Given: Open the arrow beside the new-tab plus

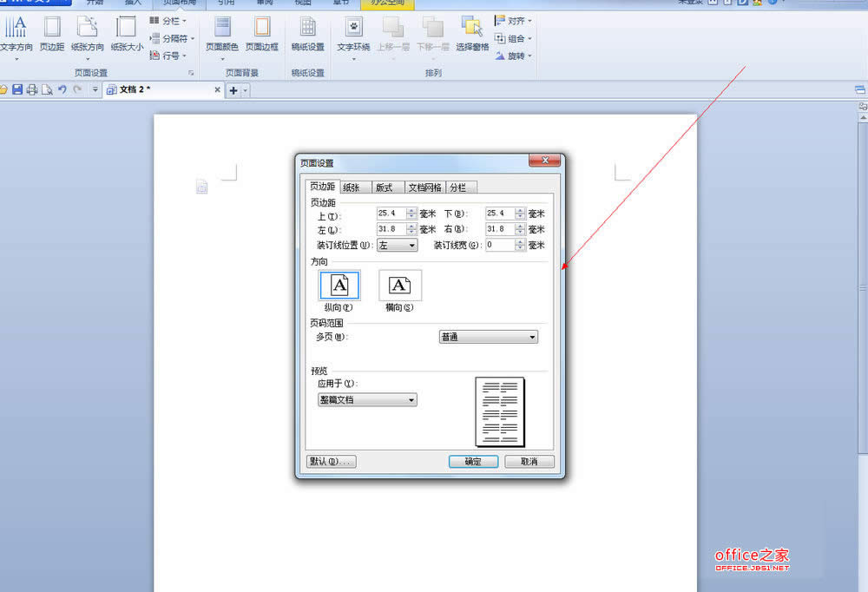Looking at the screenshot, I should pyautogui.click(x=246, y=90).
